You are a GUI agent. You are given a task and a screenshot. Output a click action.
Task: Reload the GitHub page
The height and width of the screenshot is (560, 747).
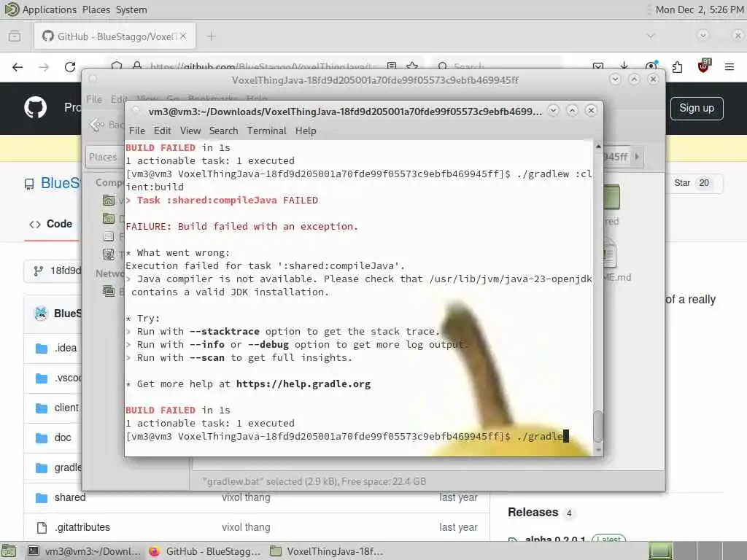[x=70, y=67]
